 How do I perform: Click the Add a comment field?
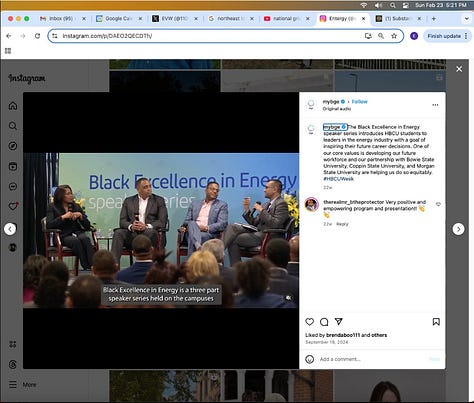[372, 359]
